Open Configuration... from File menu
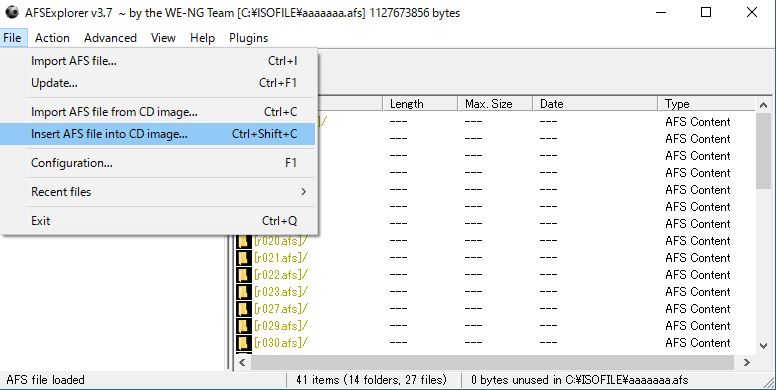This screenshot has height=390, width=776. click(158, 163)
